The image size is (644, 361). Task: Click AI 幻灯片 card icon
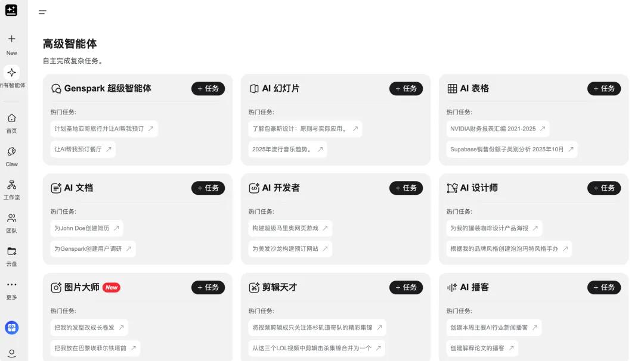pyautogui.click(x=254, y=89)
